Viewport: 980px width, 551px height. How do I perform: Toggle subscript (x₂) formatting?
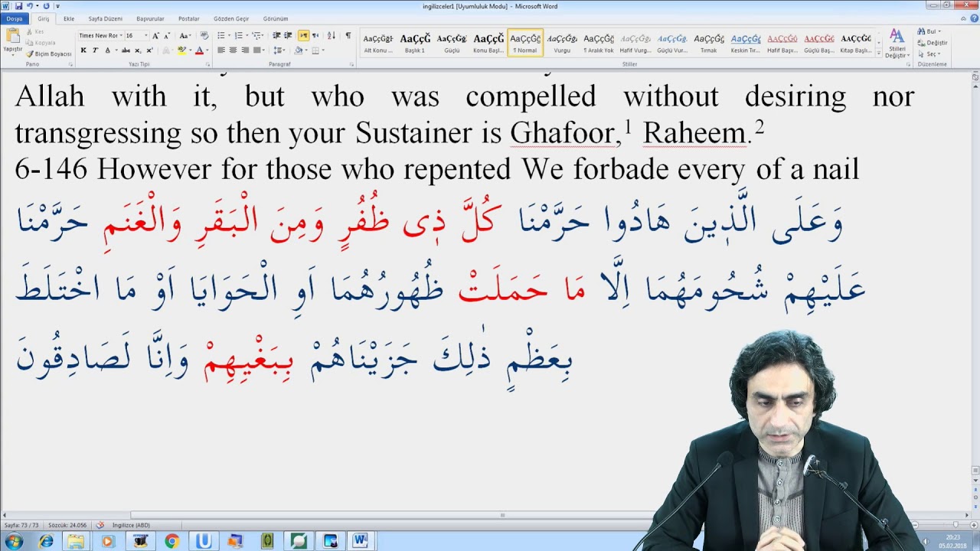(x=138, y=51)
